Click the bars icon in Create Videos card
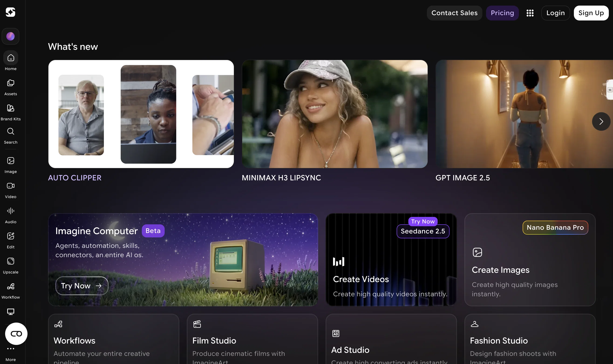613x364 pixels. (x=338, y=262)
